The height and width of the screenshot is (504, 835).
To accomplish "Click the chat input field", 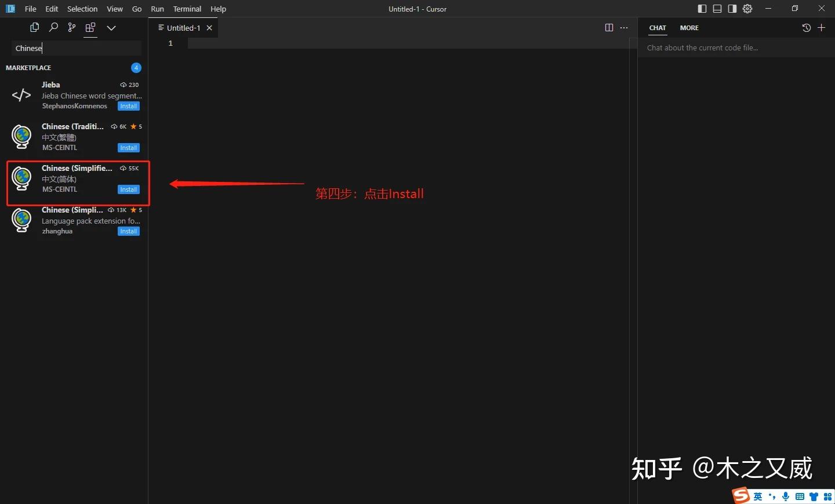I will coord(736,48).
